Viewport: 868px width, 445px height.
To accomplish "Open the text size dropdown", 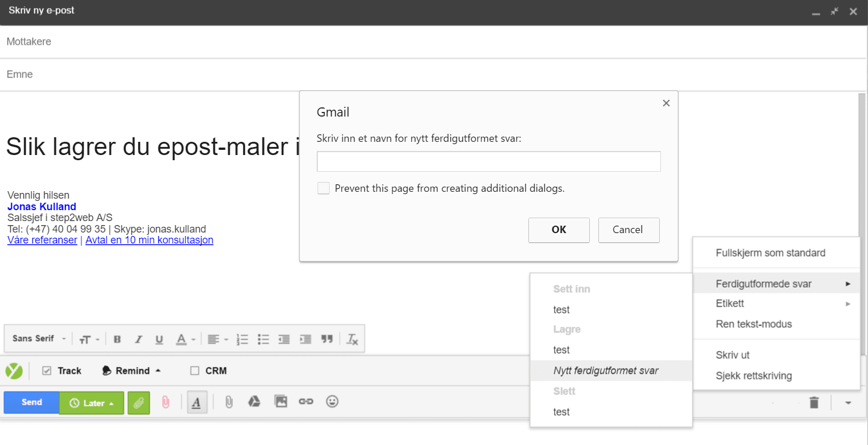I will point(89,339).
